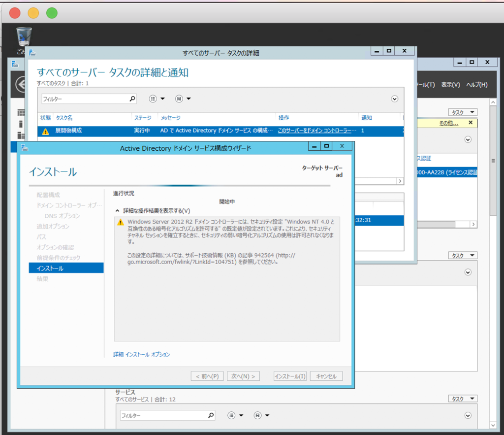Expand the chevron below その他 notification
This screenshot has width=504, height=435.
(x=468, y=139)
